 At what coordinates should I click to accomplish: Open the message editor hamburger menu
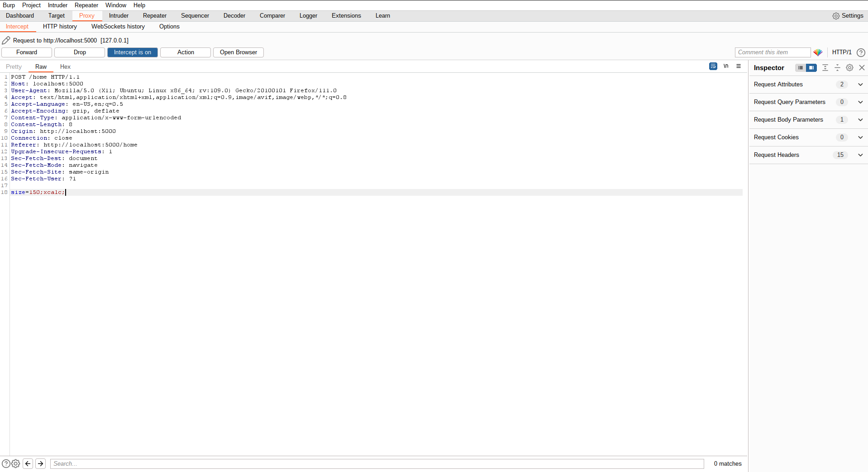pos(739,66)
